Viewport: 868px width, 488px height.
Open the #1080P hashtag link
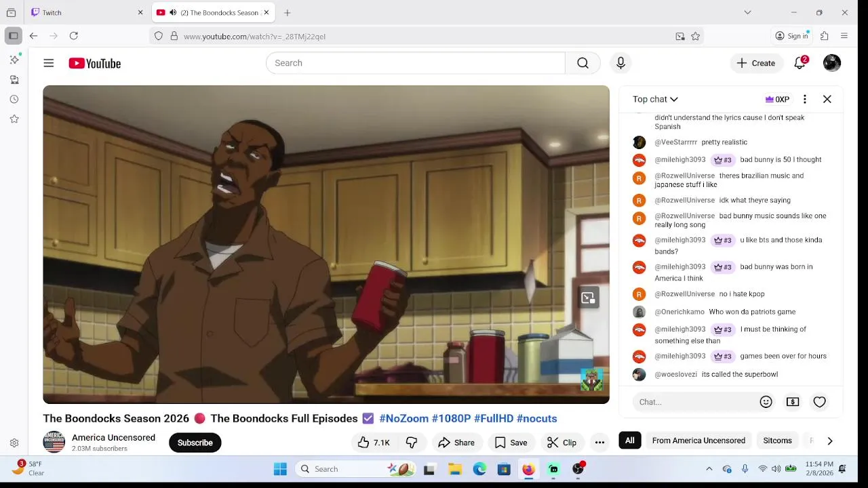pyautogui.click(x=452, y=419)
